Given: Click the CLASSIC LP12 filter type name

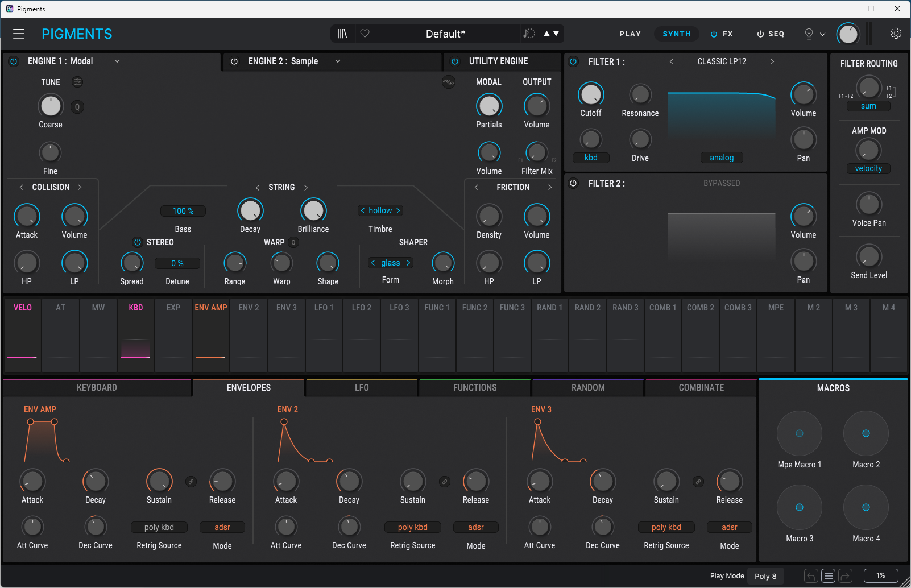Looking at the screenshot, I should point(722,61).
